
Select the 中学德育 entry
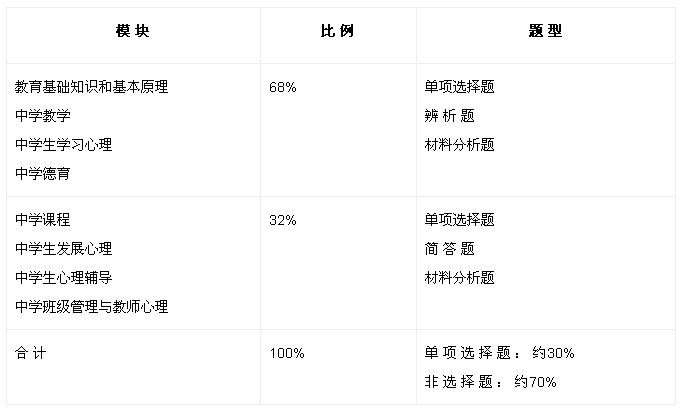pos(43,174)
